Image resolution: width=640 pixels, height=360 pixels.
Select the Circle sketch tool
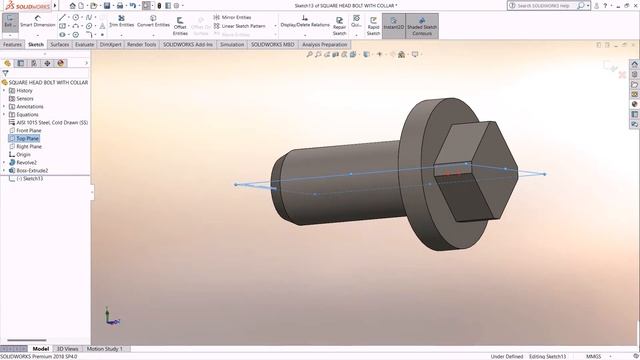click(x=76, y=17)
